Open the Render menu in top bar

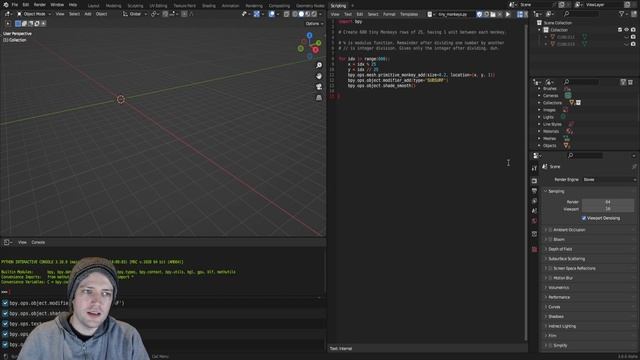pos(40,5)
